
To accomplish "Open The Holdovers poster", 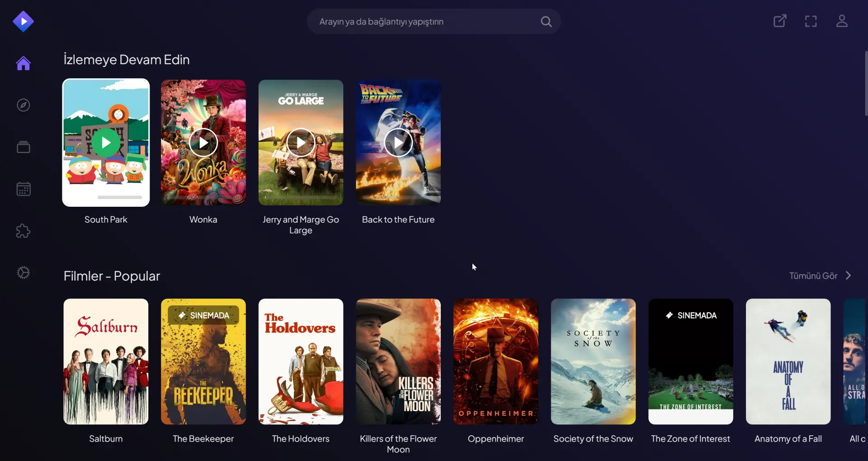I will [x=301, y=361].
